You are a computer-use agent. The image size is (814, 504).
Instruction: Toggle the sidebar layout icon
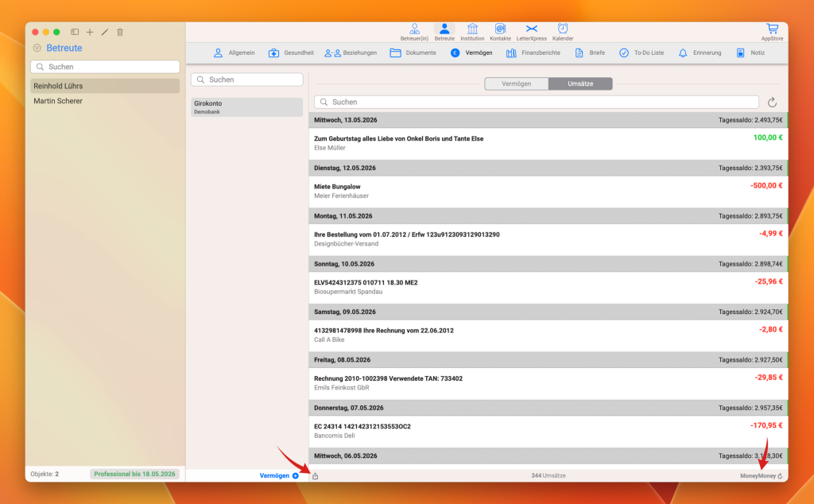point(75,32)
